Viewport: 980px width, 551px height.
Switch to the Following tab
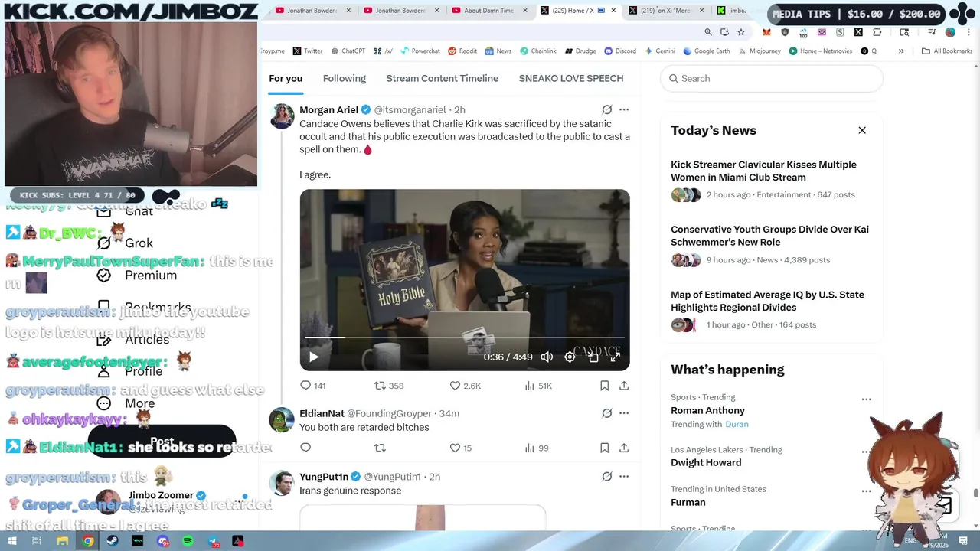tap(345, 78)
